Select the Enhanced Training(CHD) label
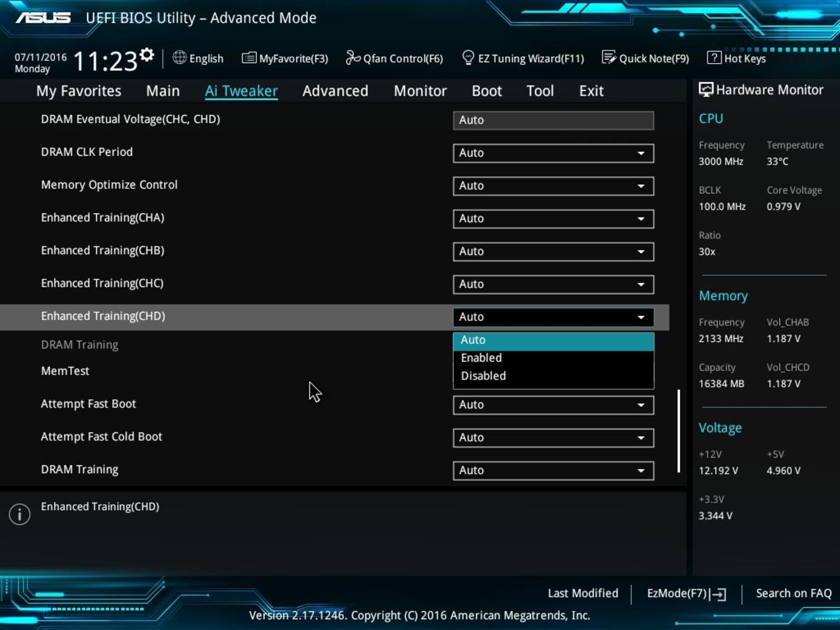This screenshot has width=840, height=630. point(103,316)
